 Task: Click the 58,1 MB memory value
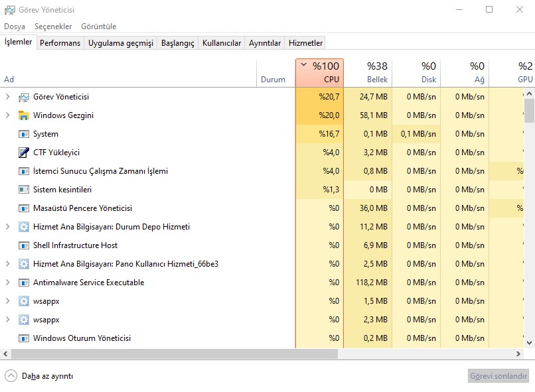click(374, 115)
